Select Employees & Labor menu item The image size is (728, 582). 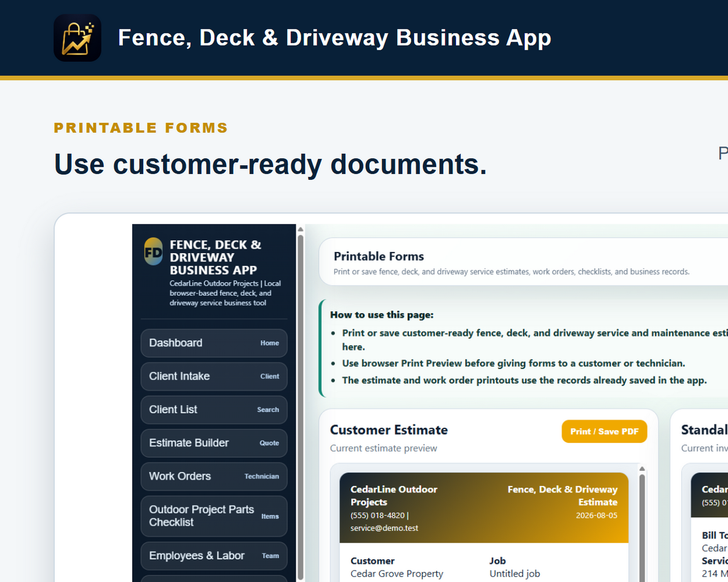tap(214, 556)
